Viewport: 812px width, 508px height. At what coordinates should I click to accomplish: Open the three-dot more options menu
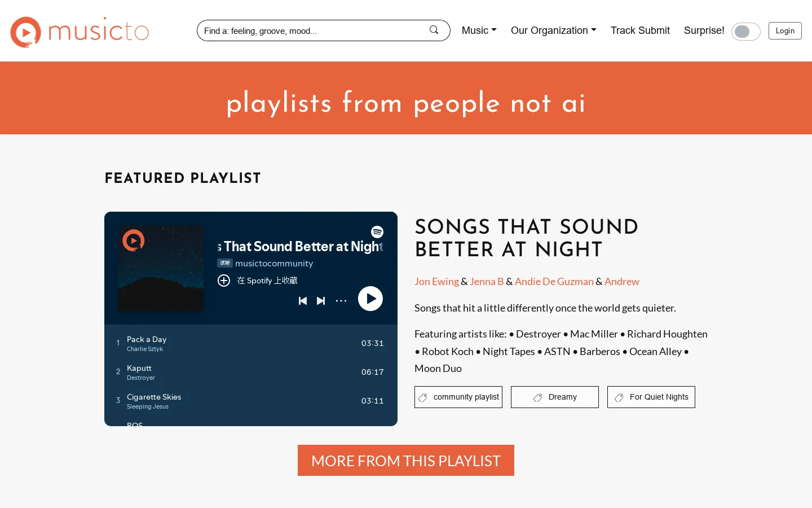[x=341, y=301]
